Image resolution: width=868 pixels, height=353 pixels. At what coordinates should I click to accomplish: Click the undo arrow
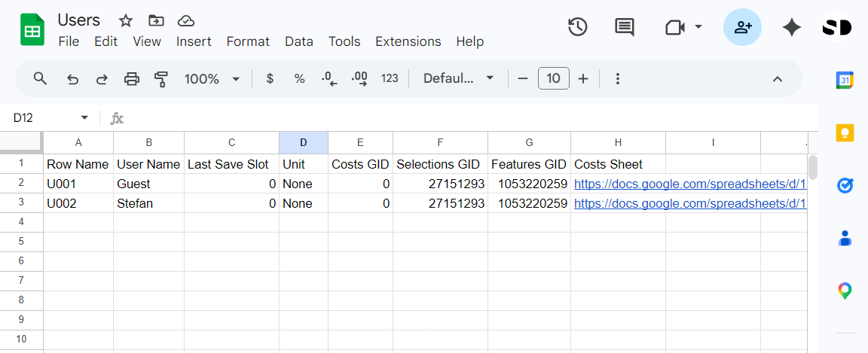coord(73,79)
